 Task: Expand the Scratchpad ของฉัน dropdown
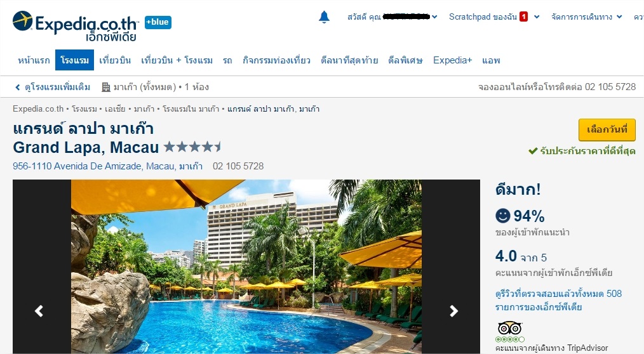point(537,17)
